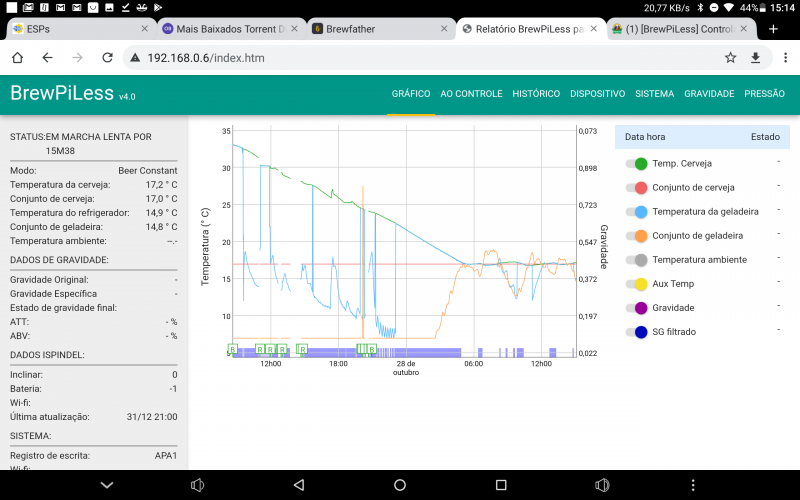Click the Última atualização value 31/12 21:00
This screenshot has height=500, width=800.
pyautogui.click(x=152, y=417)
